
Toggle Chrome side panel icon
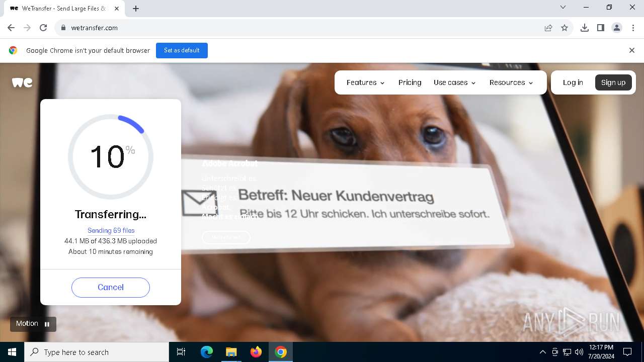point(601,28)
